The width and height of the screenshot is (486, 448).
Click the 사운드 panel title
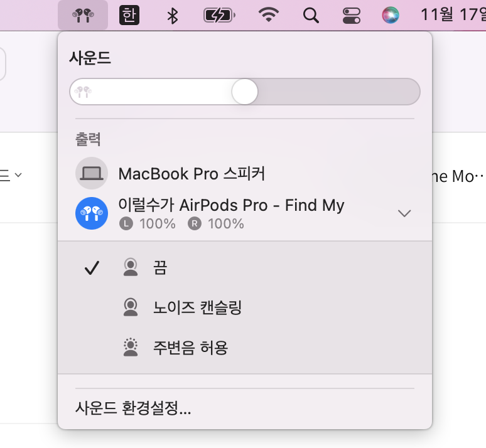[90, 58]
